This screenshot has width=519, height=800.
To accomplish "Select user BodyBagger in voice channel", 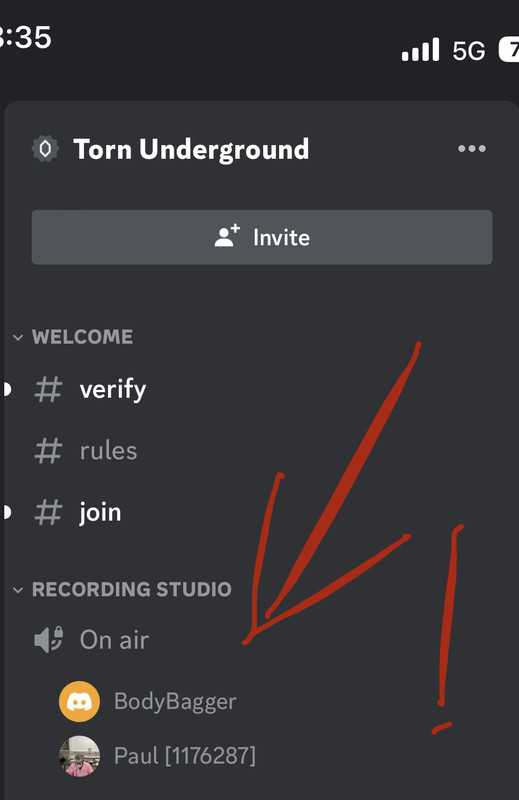I will click(175, 701).
